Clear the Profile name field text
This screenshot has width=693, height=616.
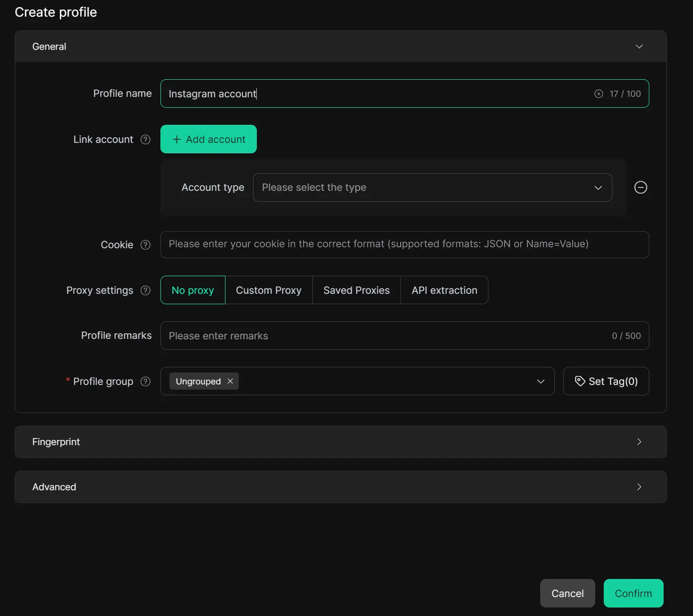pyautogui.click(x=599, y=93)
